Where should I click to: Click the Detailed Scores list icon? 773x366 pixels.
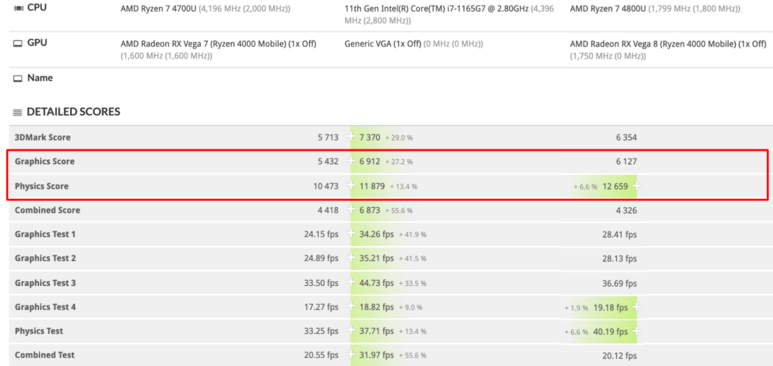17,112
